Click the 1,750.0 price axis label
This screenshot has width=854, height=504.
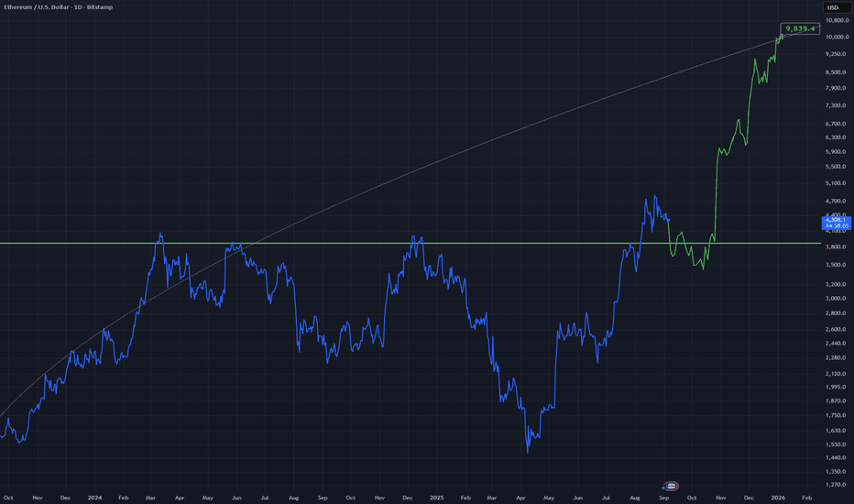836,415
